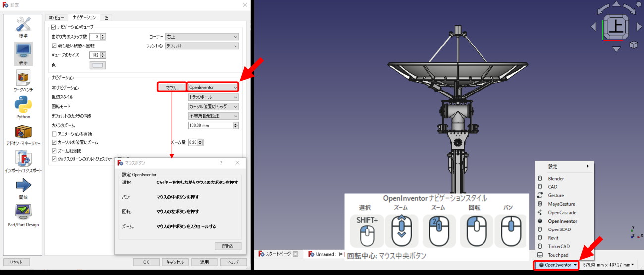Choose Blender from the navigation style menu
The image size is (644, 275).
[556, 179]
